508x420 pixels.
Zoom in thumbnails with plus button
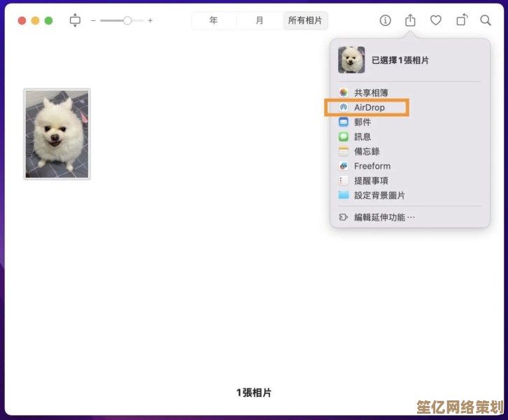click(x=150, y=21)
